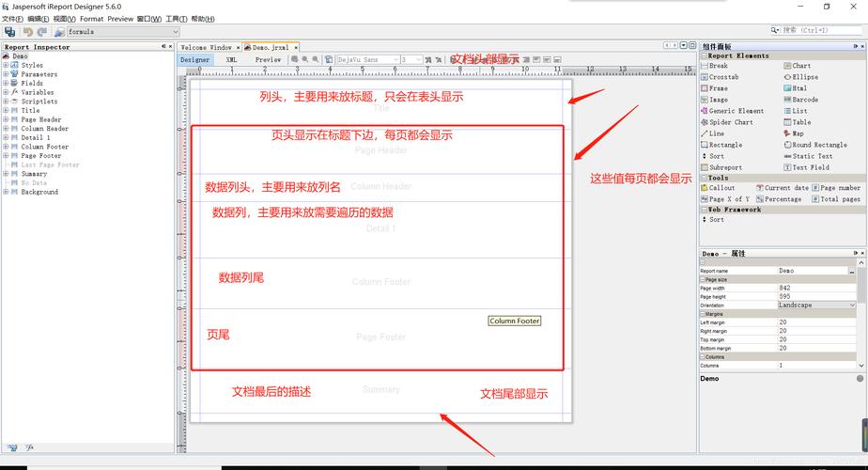This screenshot has width=868, height=470.
Task: Click the zoom-in magnifier in designer toolbar
Action: 305,59
